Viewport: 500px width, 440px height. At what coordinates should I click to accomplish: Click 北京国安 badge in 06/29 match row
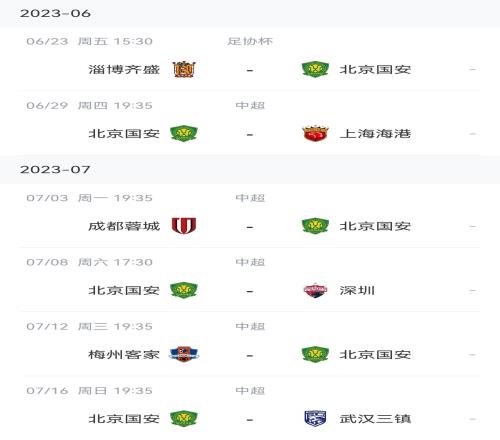tap(184, 133)
